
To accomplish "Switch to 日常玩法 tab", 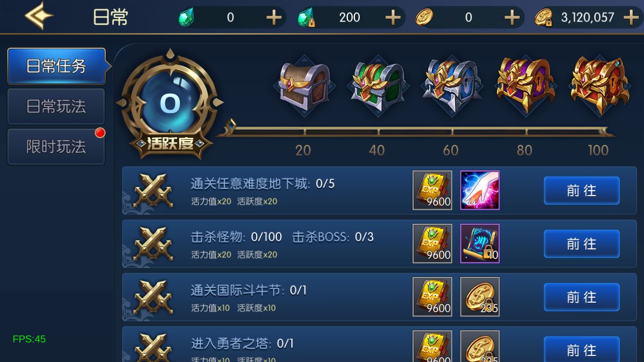I will (x=56, y=107).
